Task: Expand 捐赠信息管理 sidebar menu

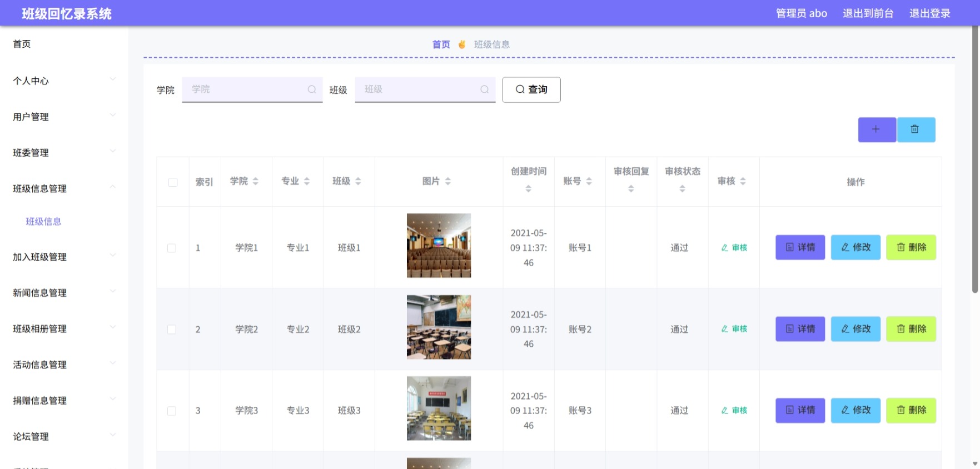Action: (x=64, y=401)
